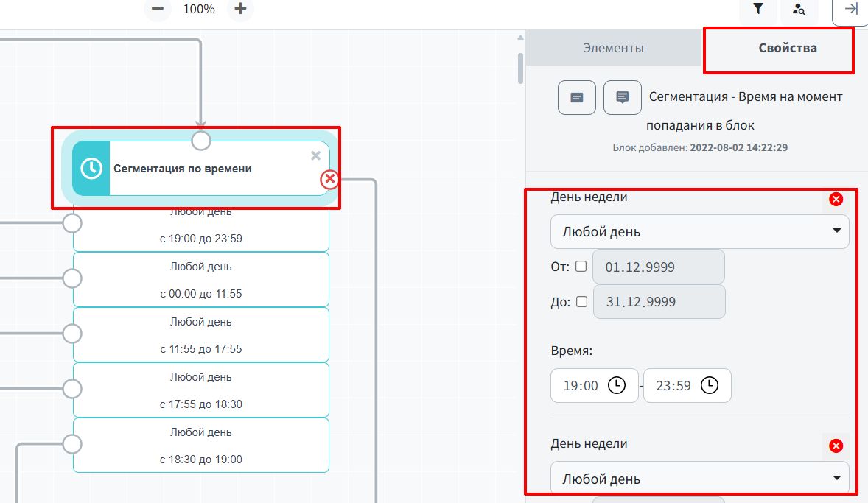Select segment с 18:30 до 19:00

click(201, 446)
